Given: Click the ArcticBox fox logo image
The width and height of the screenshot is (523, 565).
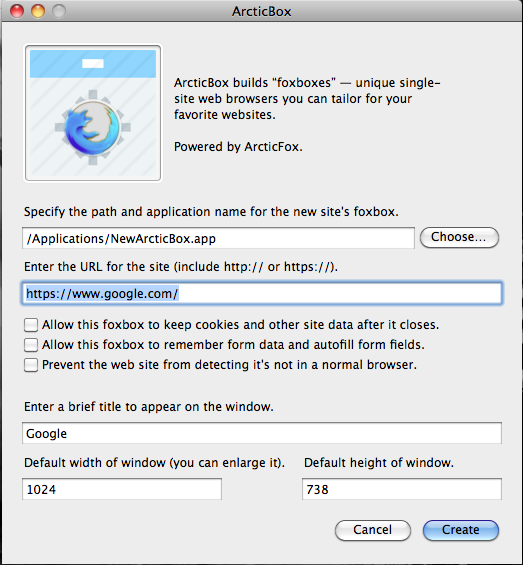Looking at the screenshot, I should 93,113.
